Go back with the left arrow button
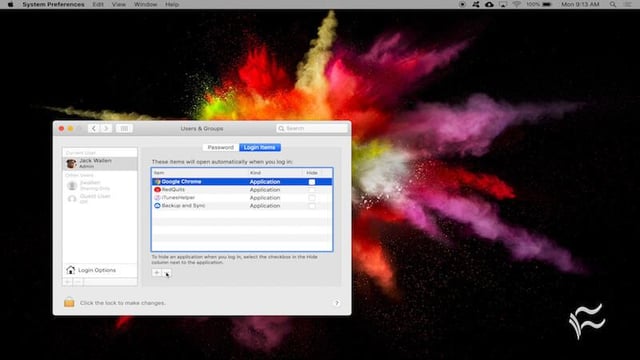640x360 pixels. (93, 128)
